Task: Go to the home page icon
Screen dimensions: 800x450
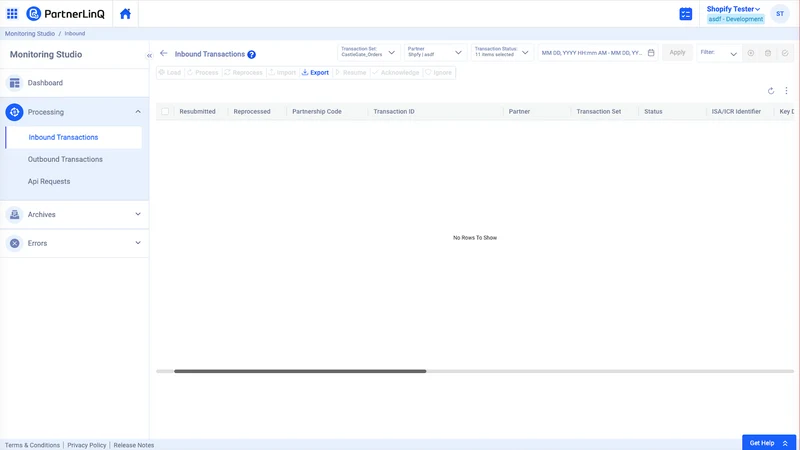Action: [125, 14]
